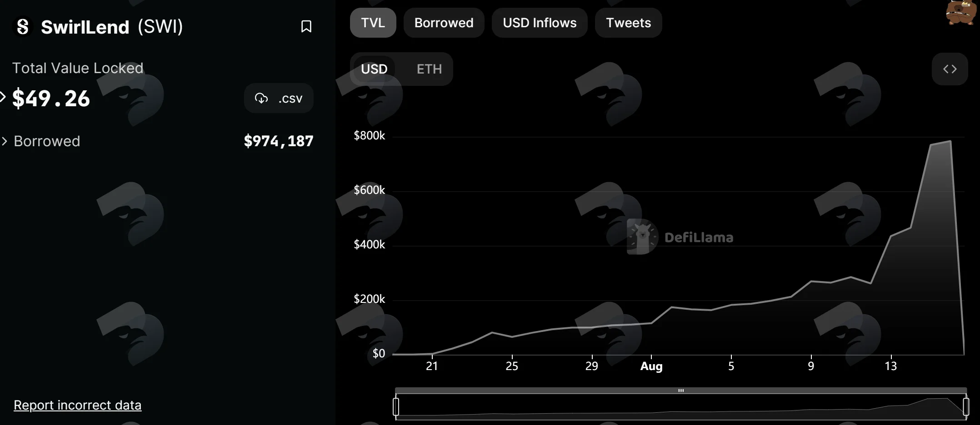Bookmark the SwirlLend protocol
The width and height of the screenshot is (980, 425).
(x=306, y=26)
